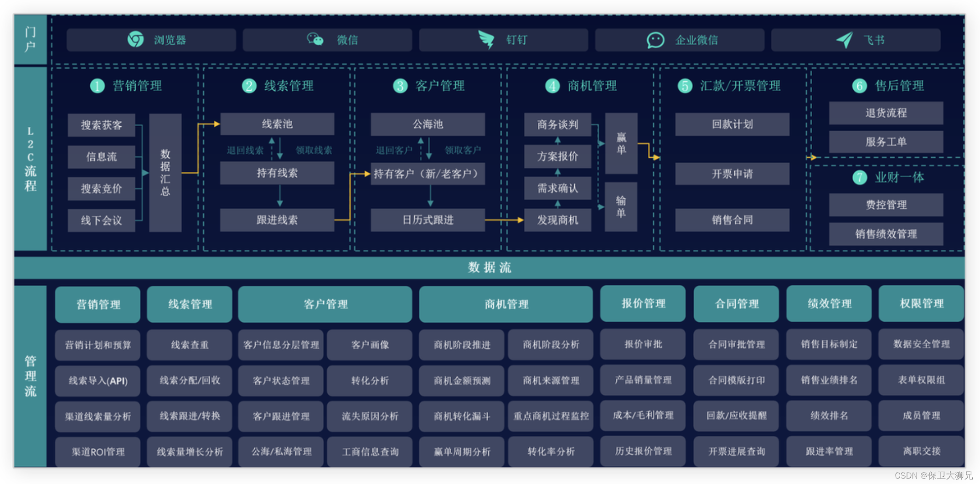Viewport: 980px width, 484px height.
Task: Click the 回款计划 box
Action: tap(732, 124)
